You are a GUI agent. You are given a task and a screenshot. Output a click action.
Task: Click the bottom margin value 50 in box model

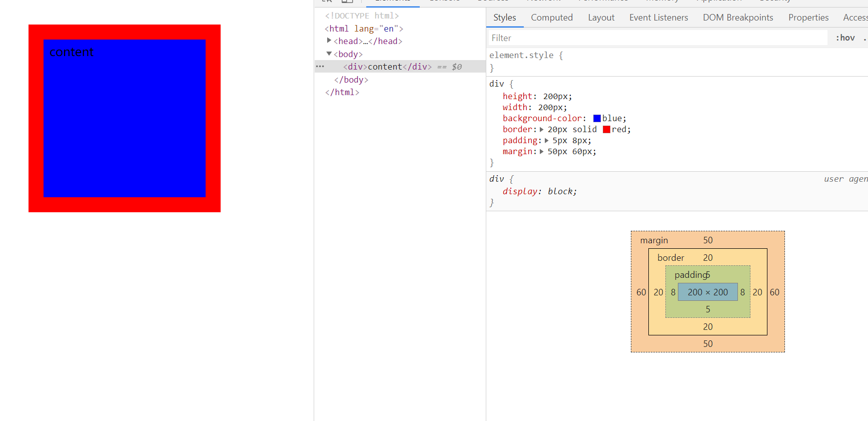[x=708, y=344]
